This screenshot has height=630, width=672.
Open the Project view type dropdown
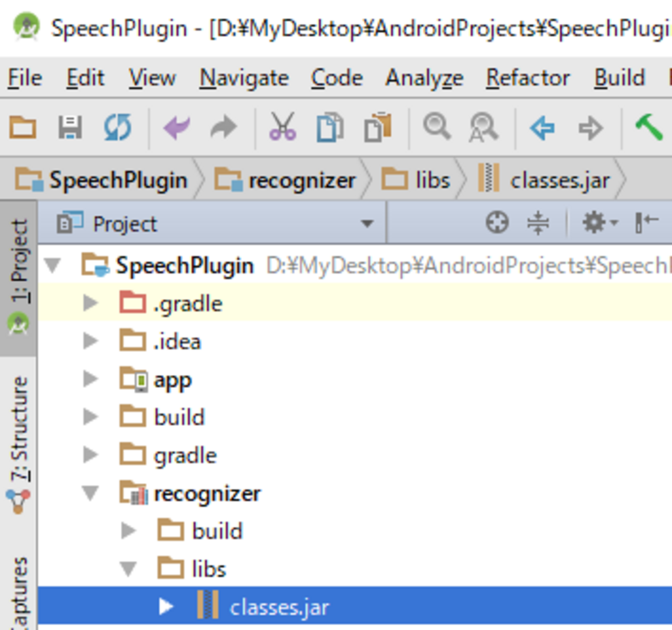[367, 224]
